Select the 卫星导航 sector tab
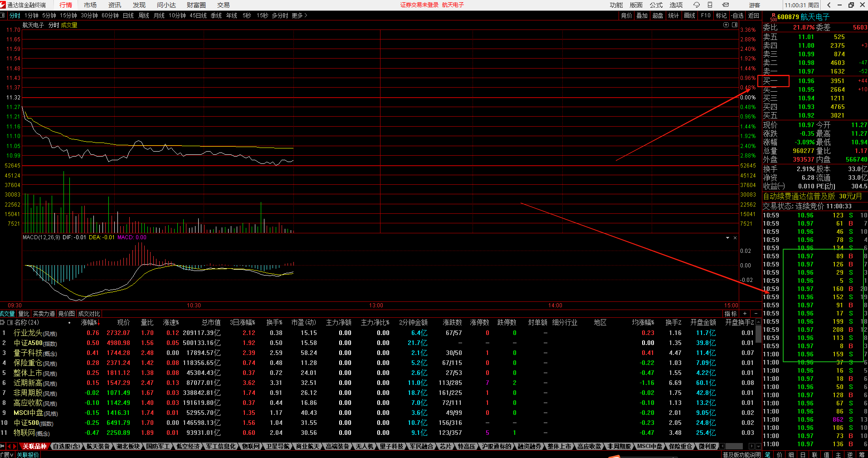The width and height of the screenshot is (868, 458). tap(278, 447)
